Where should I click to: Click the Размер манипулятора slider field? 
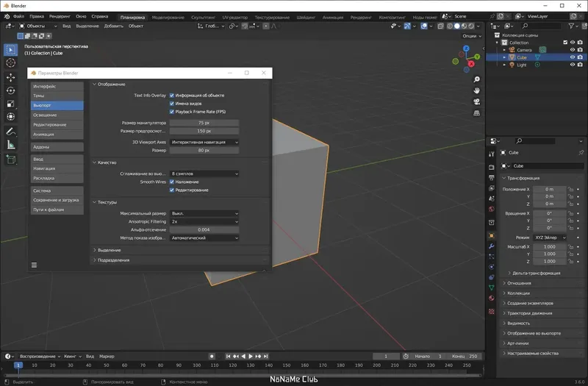point(204,123)
